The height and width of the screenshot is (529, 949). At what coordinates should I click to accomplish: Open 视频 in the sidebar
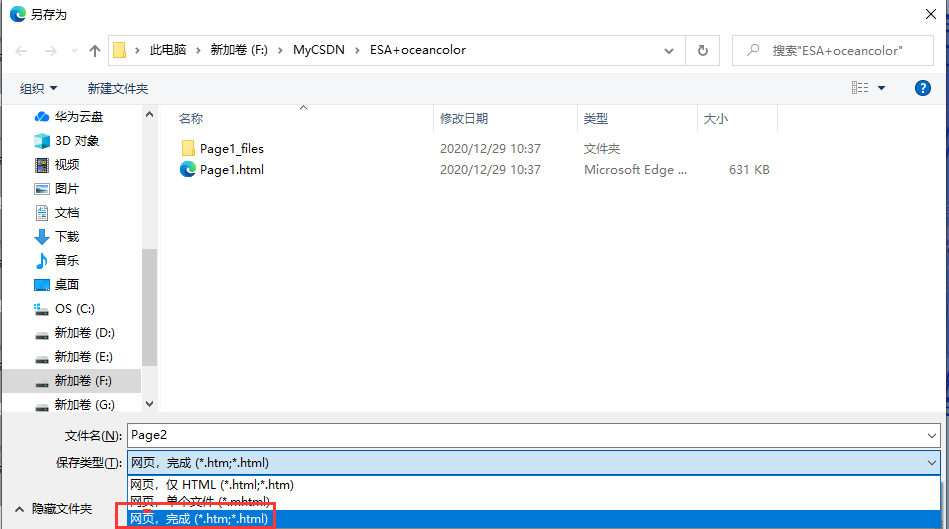point(67,165)
